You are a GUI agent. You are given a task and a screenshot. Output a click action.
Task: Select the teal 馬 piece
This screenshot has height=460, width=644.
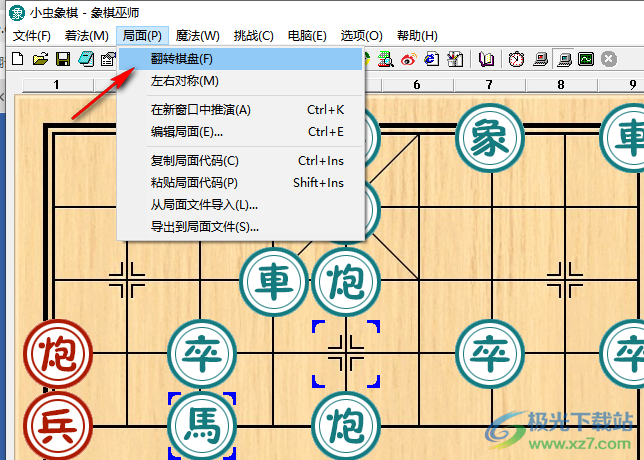click(x=202, y=426)
